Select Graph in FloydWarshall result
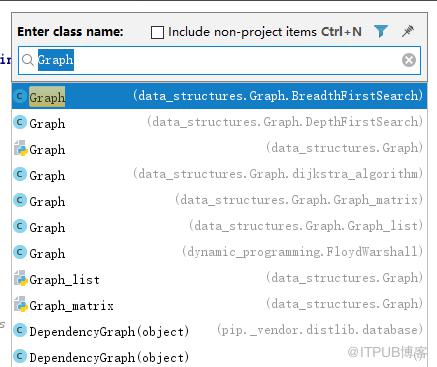 [219, 252]
